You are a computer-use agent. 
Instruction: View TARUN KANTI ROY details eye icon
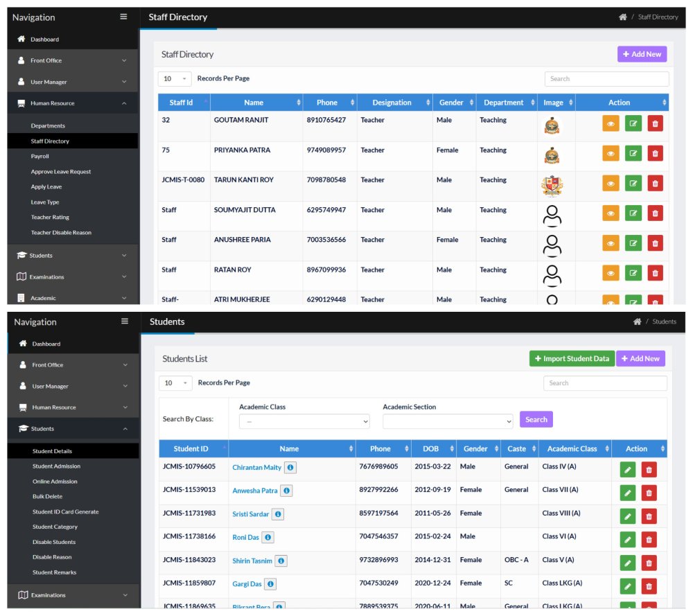[611, 184]
